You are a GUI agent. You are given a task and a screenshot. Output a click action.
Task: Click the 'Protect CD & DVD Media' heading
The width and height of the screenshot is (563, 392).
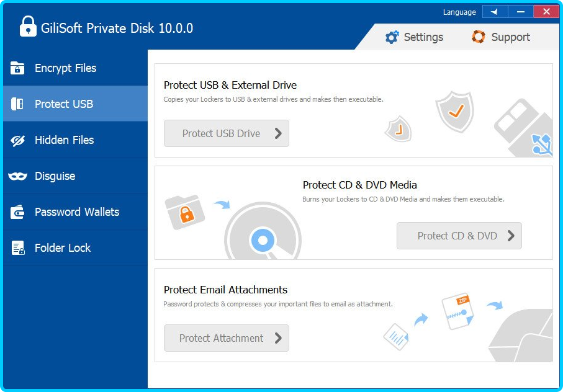(x=360, y=185)
